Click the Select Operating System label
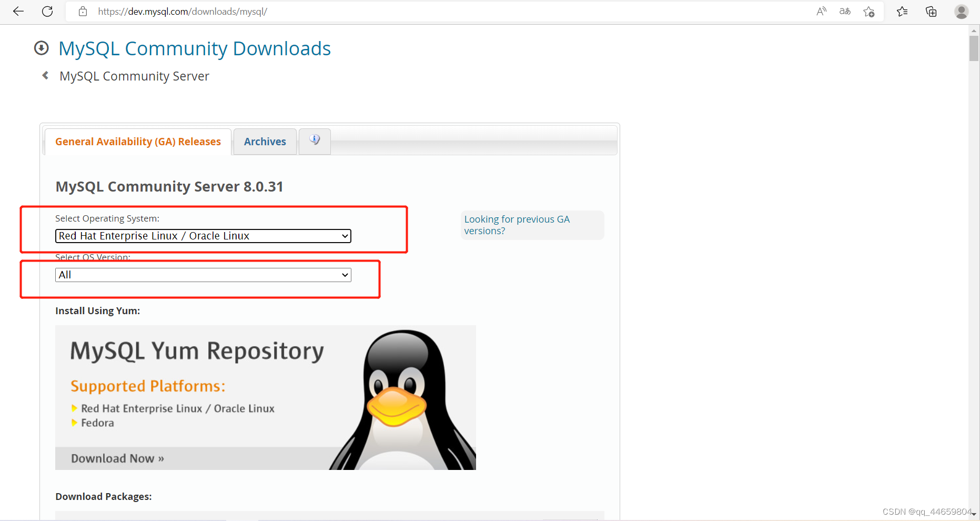This screenshot has width=980, height=521. 107,218
